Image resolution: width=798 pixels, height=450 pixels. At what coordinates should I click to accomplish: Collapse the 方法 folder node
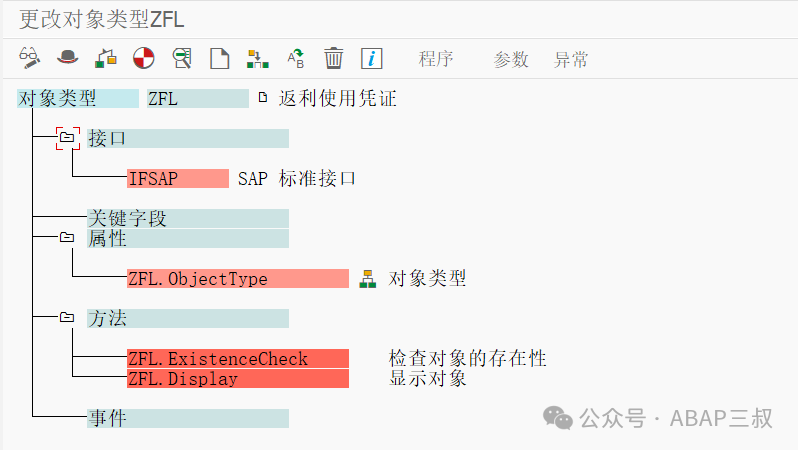[x=67, y=317]
